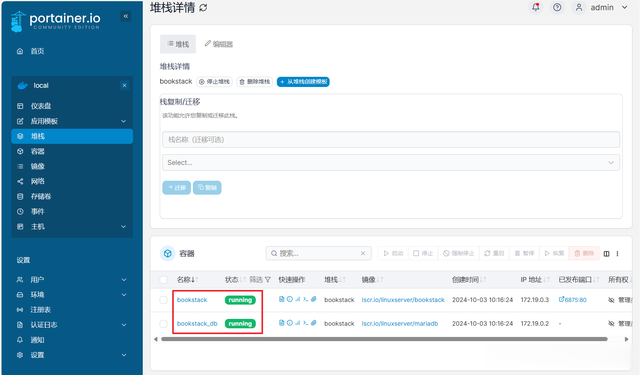Click the scrollbar's left arrow under the table
640x375 pixels.
pos(156,339)
